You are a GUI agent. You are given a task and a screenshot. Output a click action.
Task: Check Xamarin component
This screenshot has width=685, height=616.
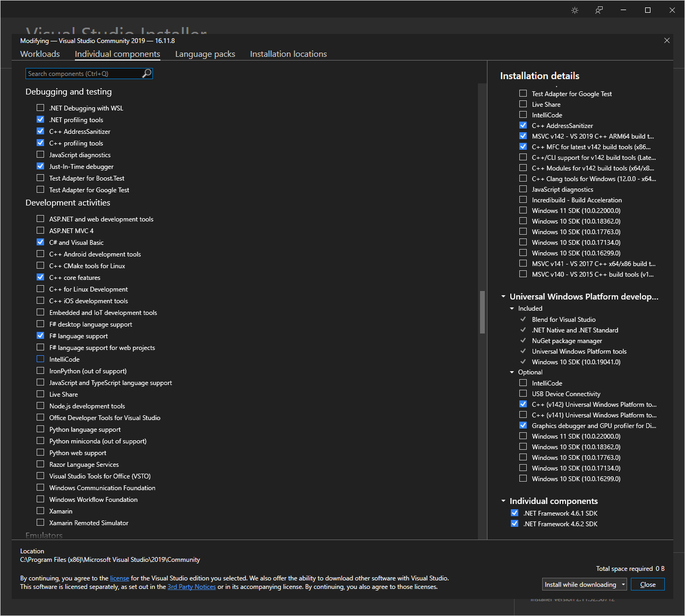coord(40,511)
